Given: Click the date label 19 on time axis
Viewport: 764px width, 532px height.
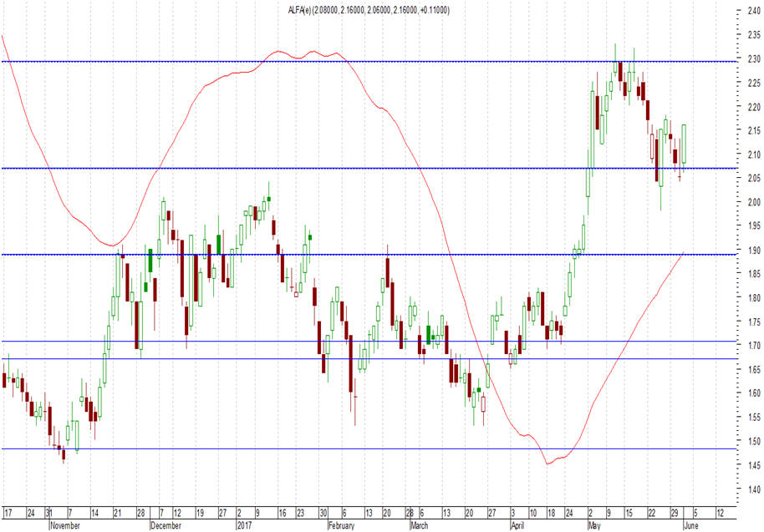Looking at the screenshot, I should 200,513.
